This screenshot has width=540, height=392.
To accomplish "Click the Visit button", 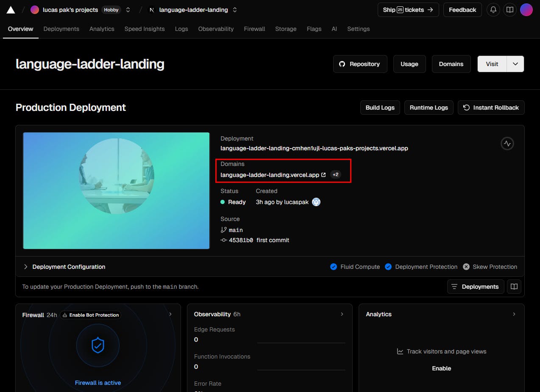I will pyautogui.click(x=492, y=64).
